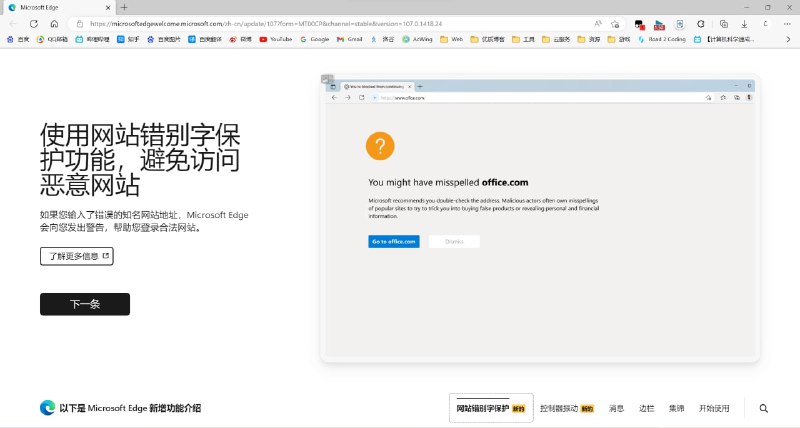This screenshot has width=800, height=428.
Task: Expand the 工具 bookmarks folder
Action: (x=523, y=39)
